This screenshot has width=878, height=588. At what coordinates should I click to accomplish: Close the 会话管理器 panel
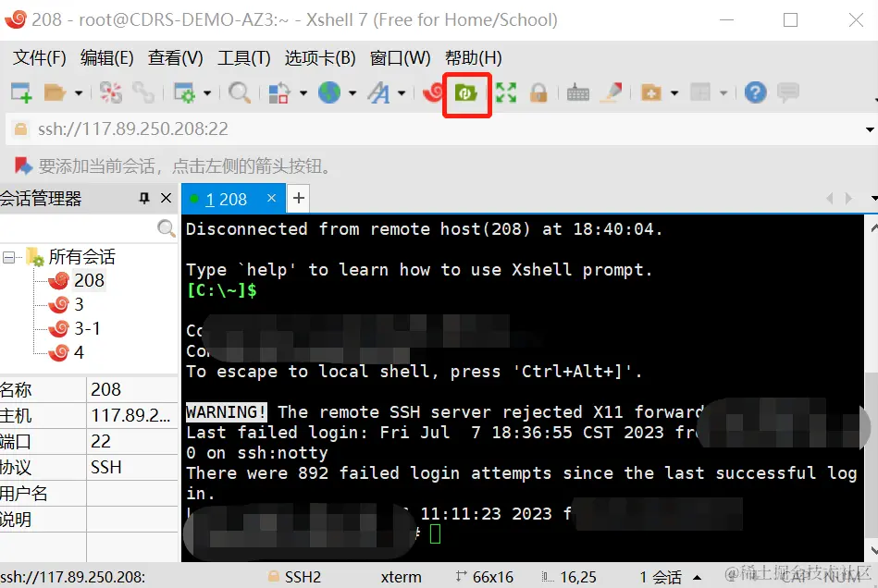pyautogui.click(x=166, y=198)
